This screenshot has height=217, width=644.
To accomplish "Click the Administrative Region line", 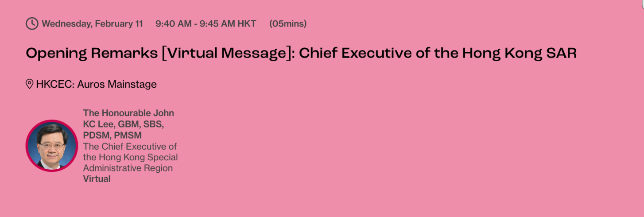I will pyautogui.click(x=128, y=168).
